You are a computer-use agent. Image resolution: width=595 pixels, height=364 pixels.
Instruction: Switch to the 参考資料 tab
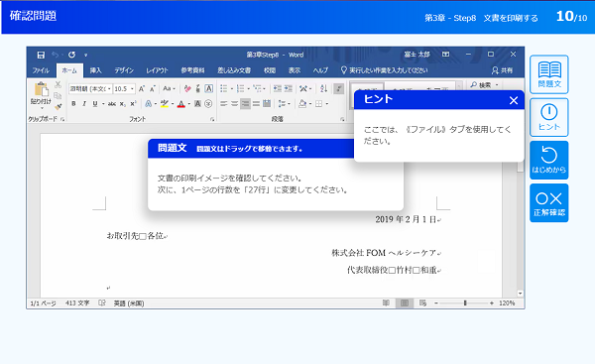point(192,70)
